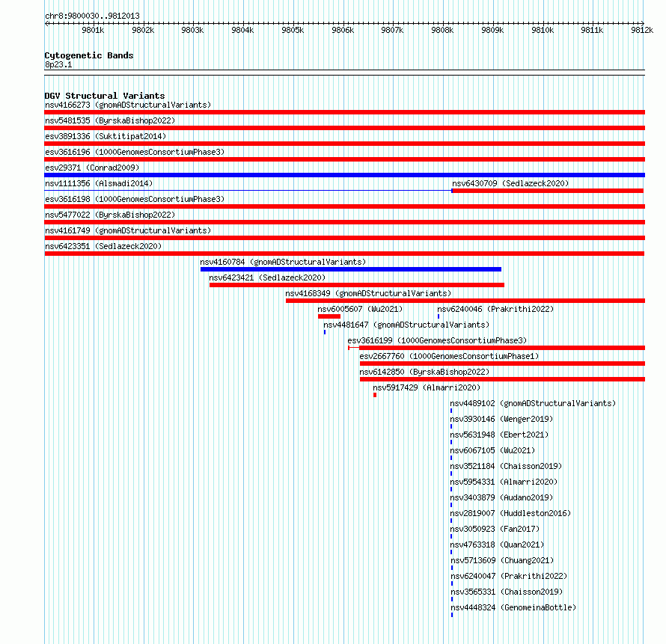Open nsv4481647 gnomADStructuralVariants label
This screenshot has width=666, height=644.
click(x=406, y=325)
